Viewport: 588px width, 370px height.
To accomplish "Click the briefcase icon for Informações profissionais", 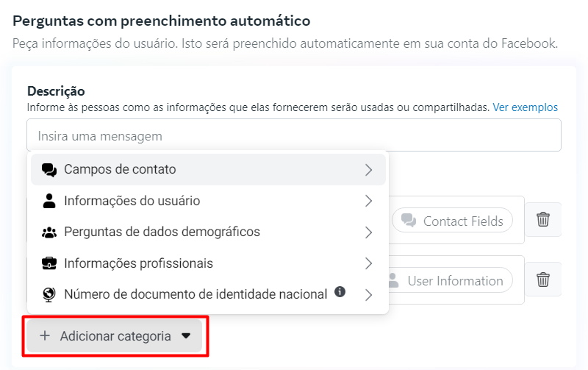I will click(49, 263).
